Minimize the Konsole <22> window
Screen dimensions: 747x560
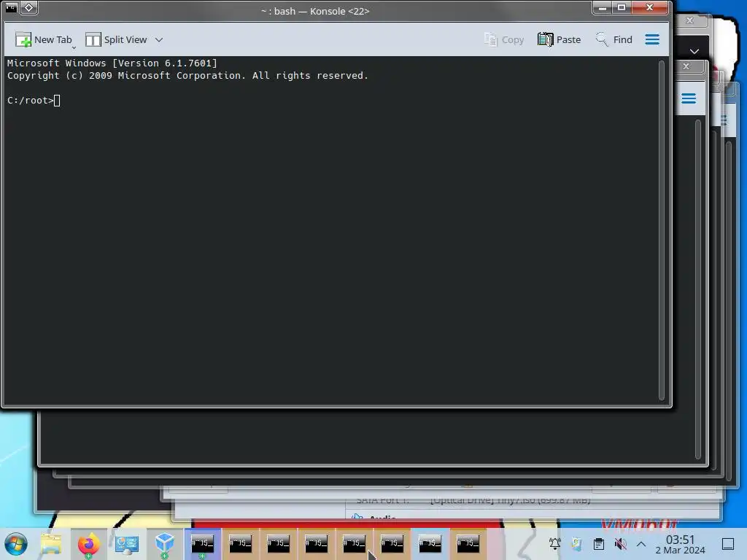[x=602, y=7]
